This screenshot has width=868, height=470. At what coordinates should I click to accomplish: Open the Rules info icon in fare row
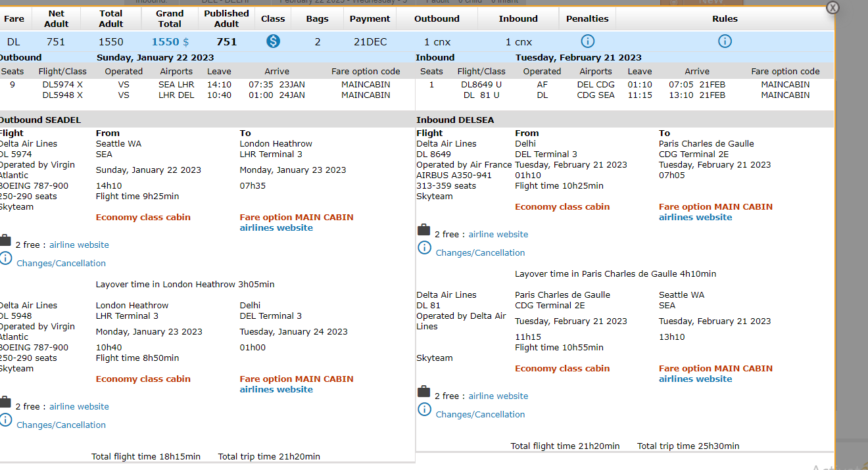tap(725, 41)
